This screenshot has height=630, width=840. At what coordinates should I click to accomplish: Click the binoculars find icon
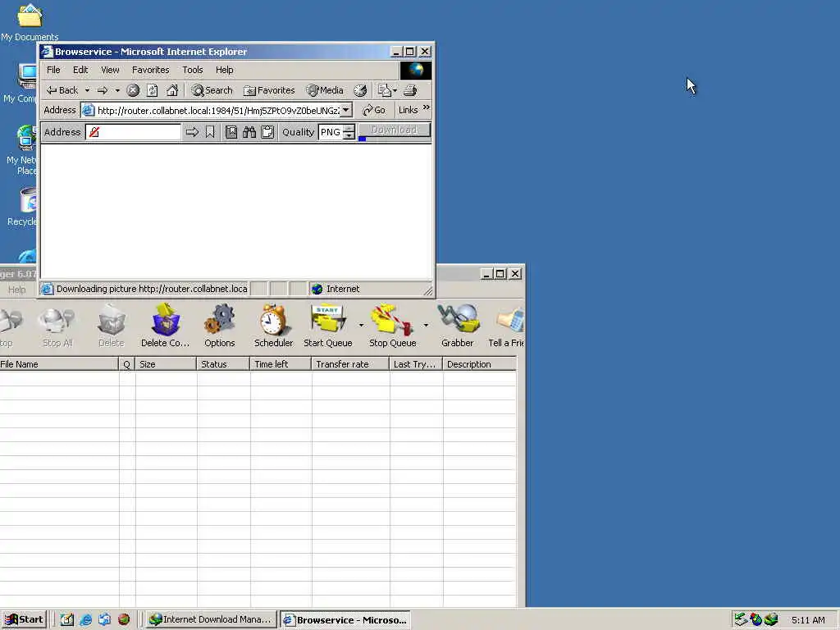[249, 132]
